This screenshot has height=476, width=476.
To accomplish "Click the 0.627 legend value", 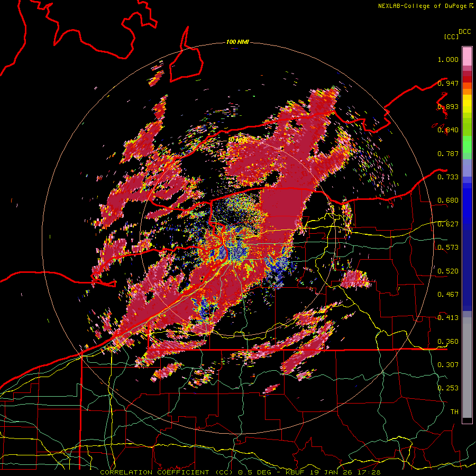I will click(x=448, y=224).
